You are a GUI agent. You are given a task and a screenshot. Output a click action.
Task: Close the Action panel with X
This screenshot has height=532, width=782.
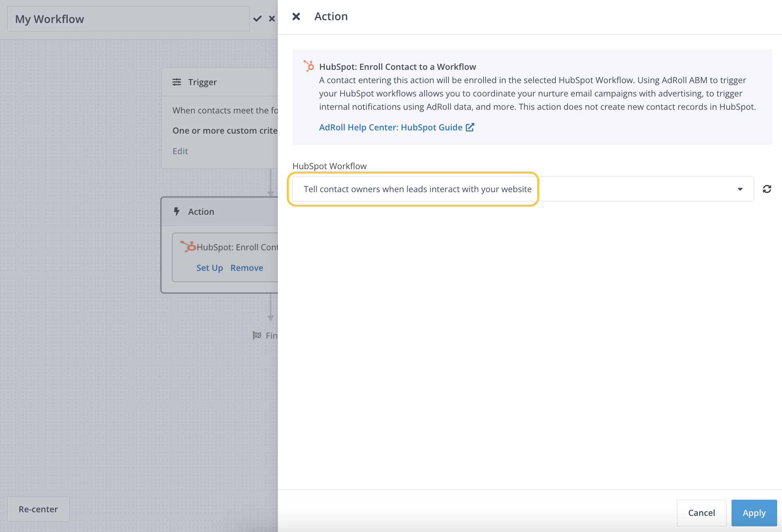(296, 17)
